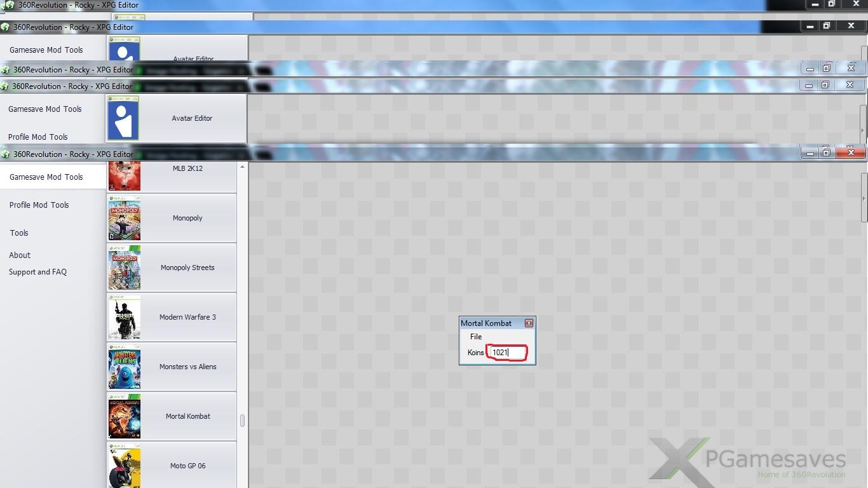
Task: Select the Monopoly game cover icon
Action: click(125, 218)
